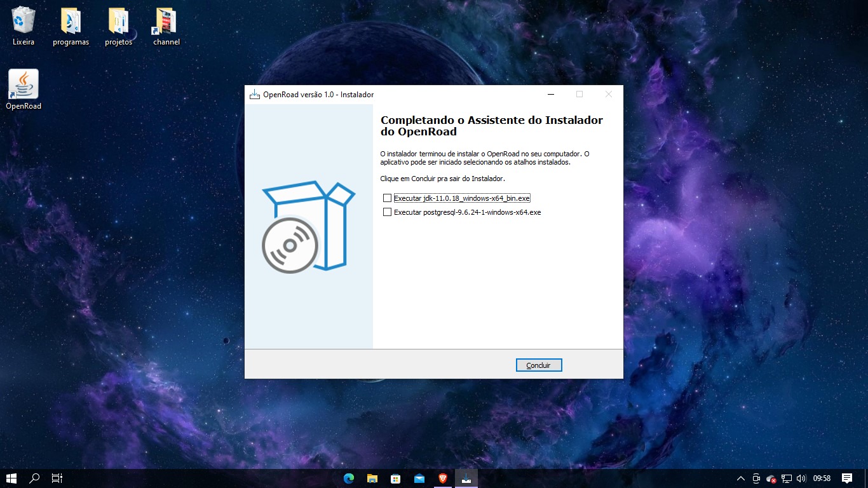868x488 pixels.
Task: Check the Executar postgresql-9.6.24 checkbox
Action: point(387,212)
